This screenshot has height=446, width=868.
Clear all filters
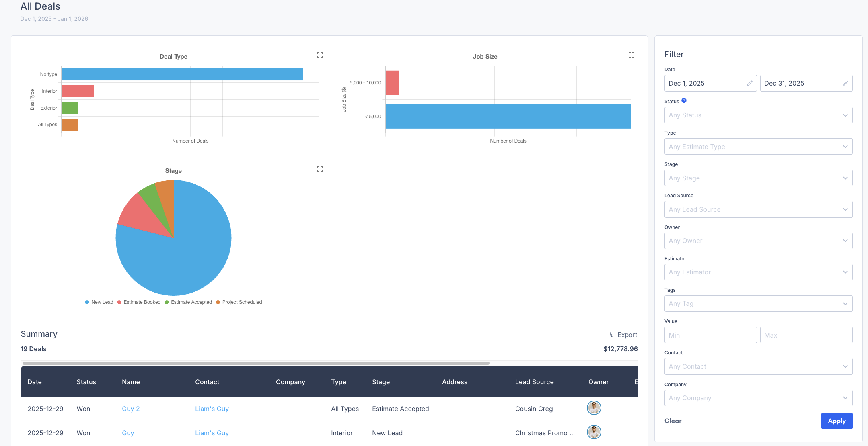click(x=673, y=421)
